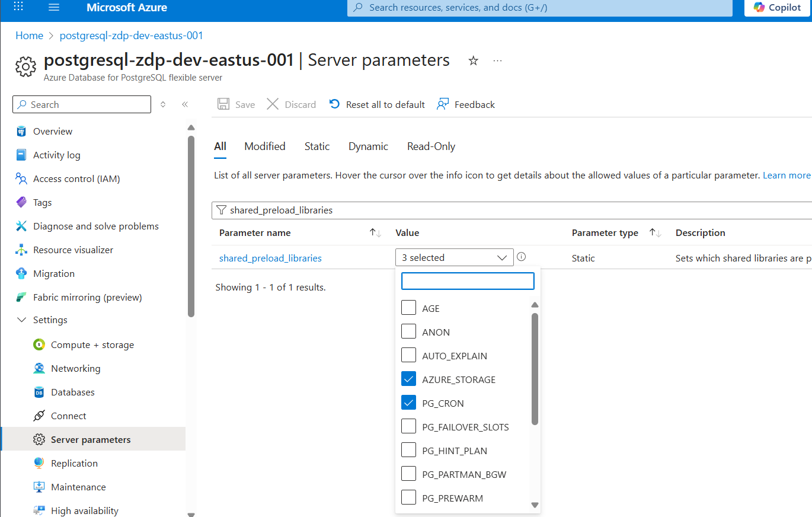
Task: Click the sidebar vertical scrollbar
Action: pos(191,226)
